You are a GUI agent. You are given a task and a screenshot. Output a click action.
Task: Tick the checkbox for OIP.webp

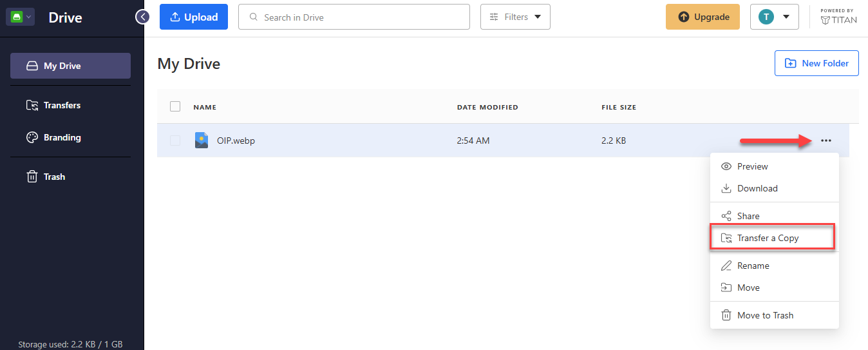175,141
